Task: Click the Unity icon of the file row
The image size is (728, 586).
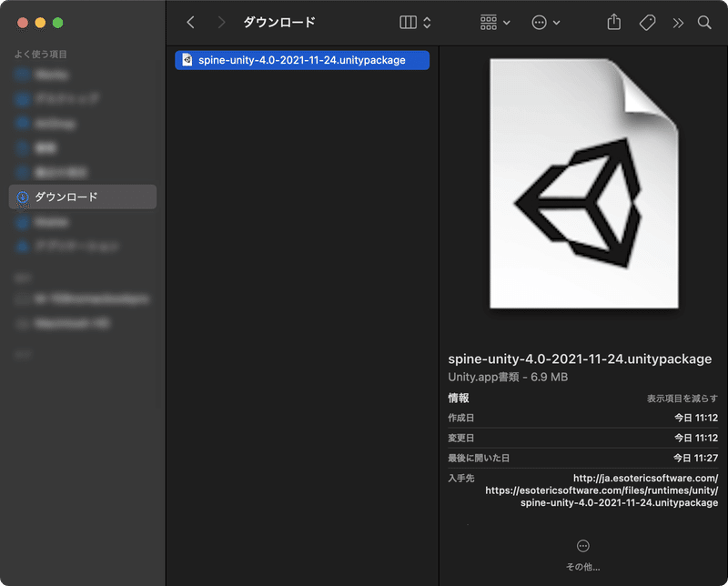Action: pyautogui.click(x=187, y=60)
